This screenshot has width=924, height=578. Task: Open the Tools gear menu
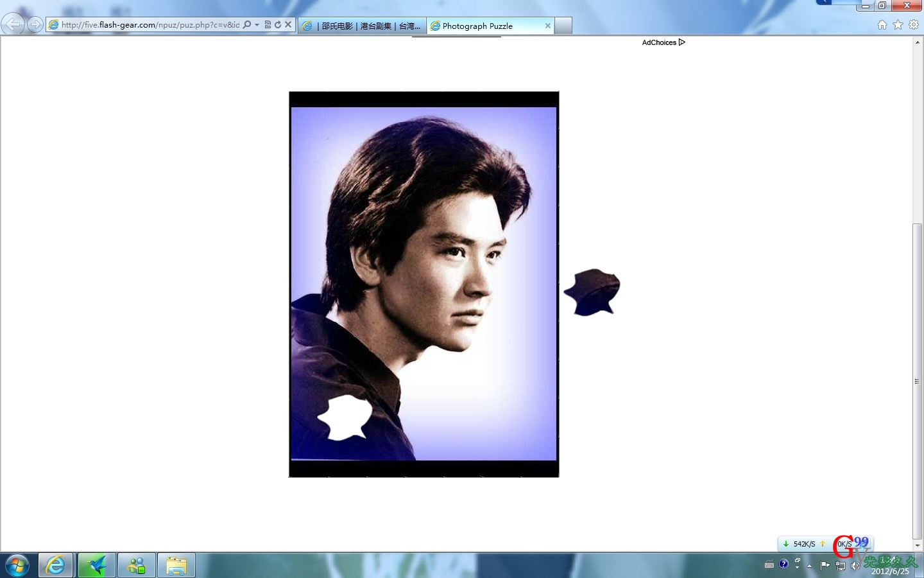pos(914,24)
